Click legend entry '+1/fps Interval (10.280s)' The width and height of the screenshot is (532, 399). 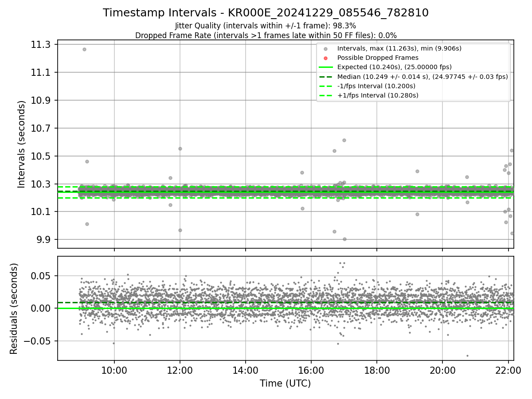tap(378, 95)
